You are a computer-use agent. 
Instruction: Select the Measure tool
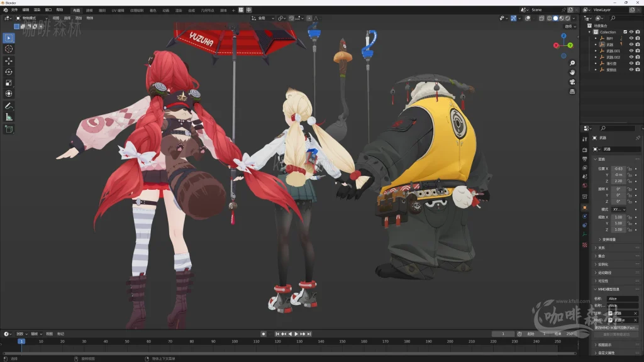point(9,117)
